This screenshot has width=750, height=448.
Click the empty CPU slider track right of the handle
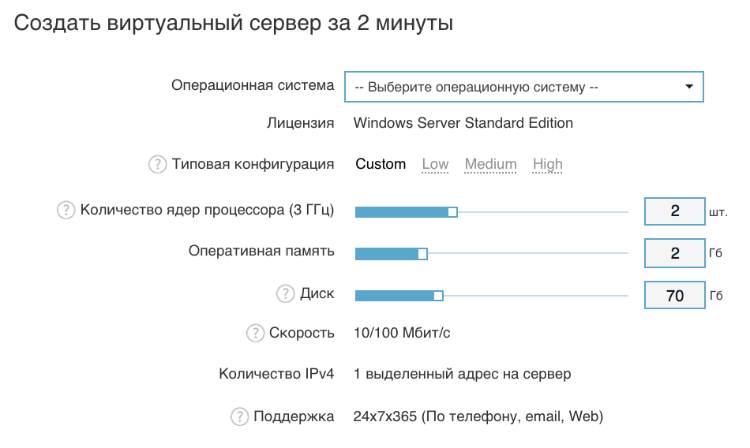[540, 212]
